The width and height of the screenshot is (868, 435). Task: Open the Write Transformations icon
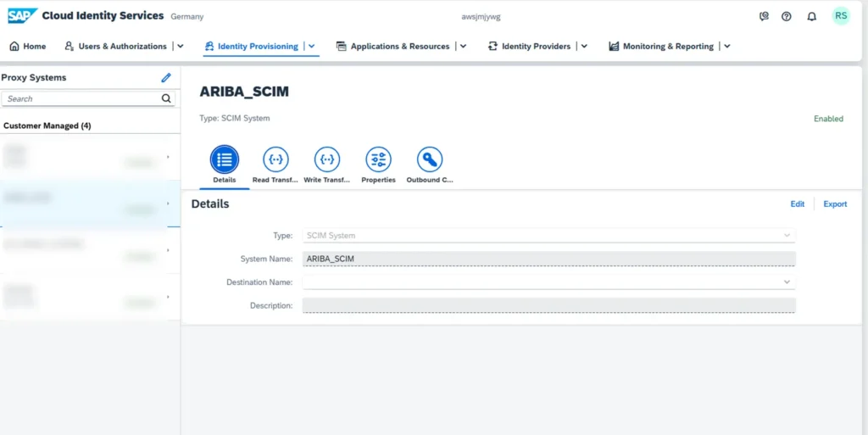327,159
